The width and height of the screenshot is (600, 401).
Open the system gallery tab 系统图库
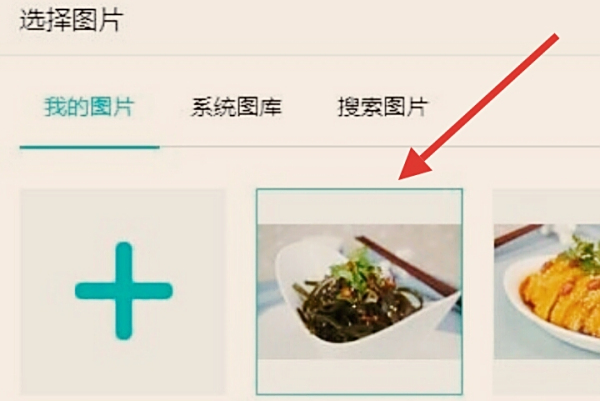pyautogui.click(x=236, y=107)
